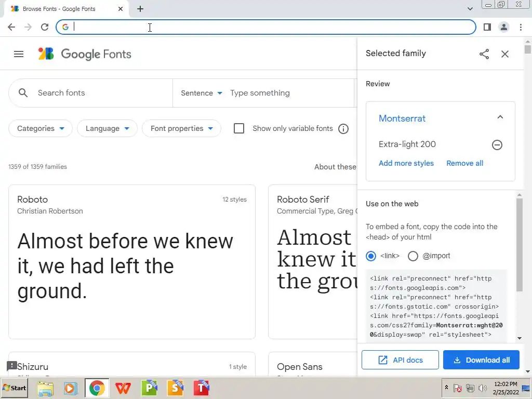Click the "1359 of 1359 families" count
Image resolution: width=532 pixels, height=399 pixels.
37,167
